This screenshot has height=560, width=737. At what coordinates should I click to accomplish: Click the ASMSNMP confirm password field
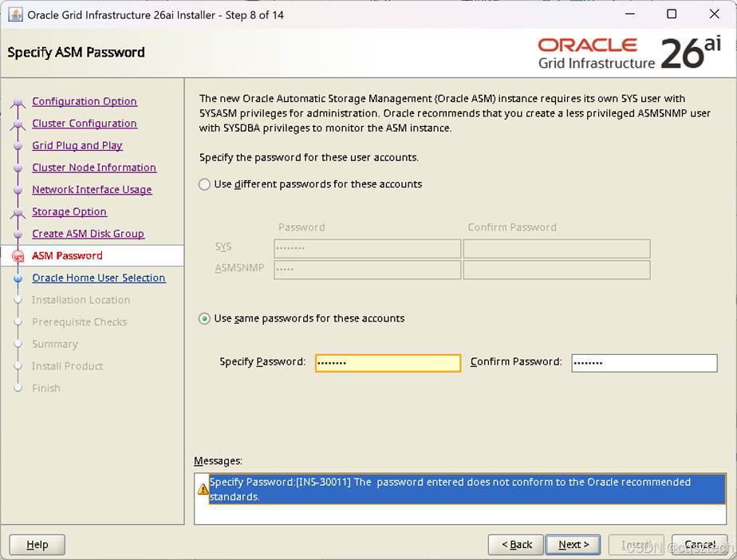coord(557,270)
